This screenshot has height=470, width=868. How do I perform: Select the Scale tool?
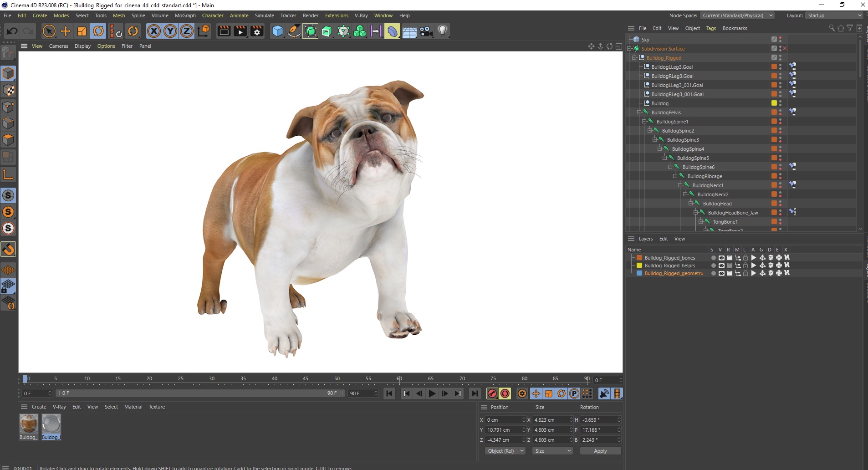[82, 31]
